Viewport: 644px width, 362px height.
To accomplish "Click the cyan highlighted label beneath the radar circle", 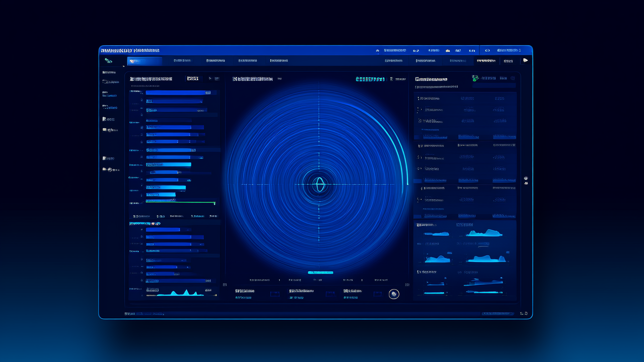I will pyautogui.click(x=320, y=273).
